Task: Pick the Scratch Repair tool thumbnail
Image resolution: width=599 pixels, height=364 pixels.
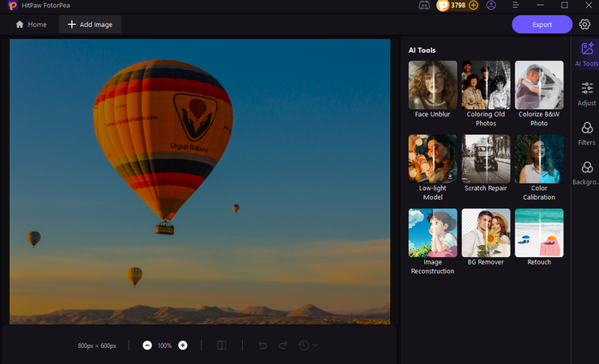Action: pyautogui.click(x=486, y=159)
